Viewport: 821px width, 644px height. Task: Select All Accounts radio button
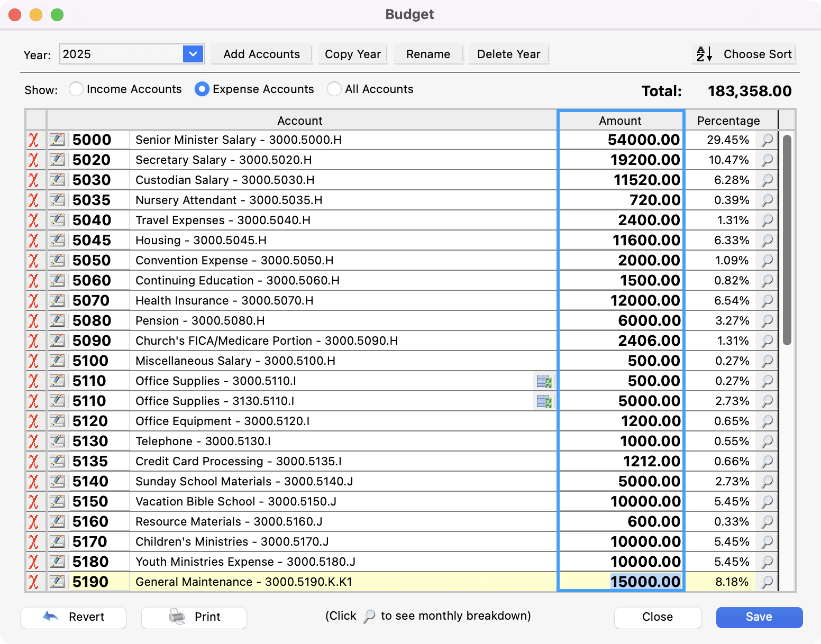[x=334, y=89]
